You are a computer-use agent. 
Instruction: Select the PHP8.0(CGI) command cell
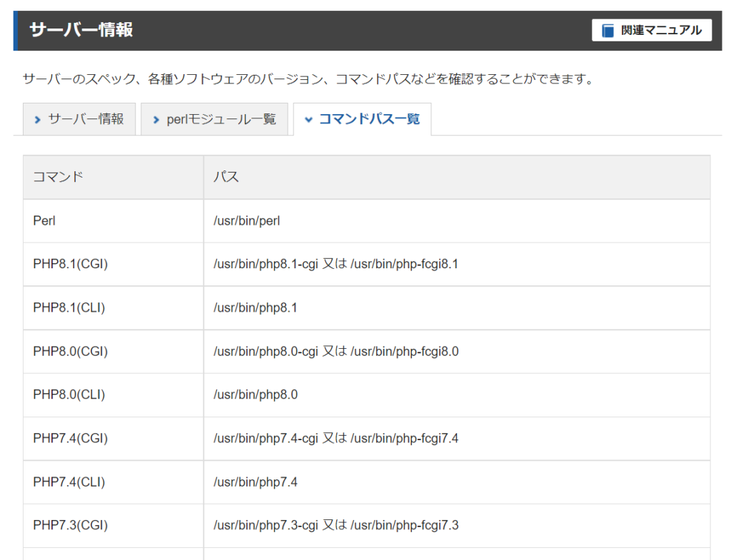point(114,351)
